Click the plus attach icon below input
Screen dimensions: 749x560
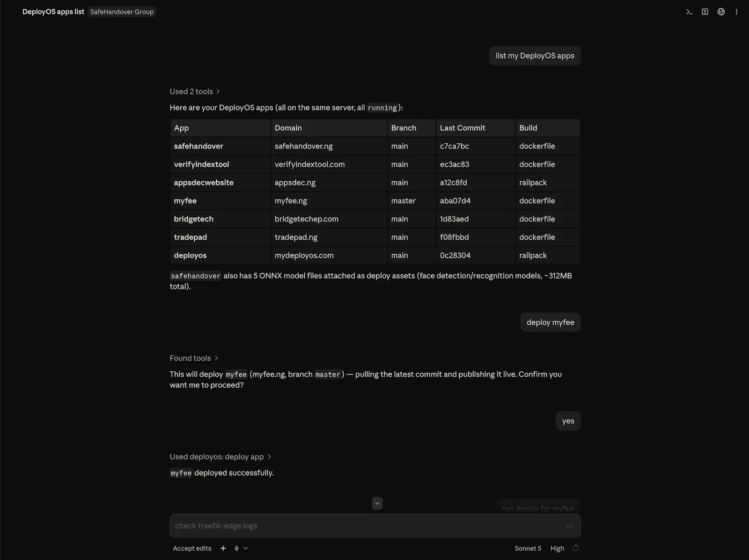tap(223, 548)
